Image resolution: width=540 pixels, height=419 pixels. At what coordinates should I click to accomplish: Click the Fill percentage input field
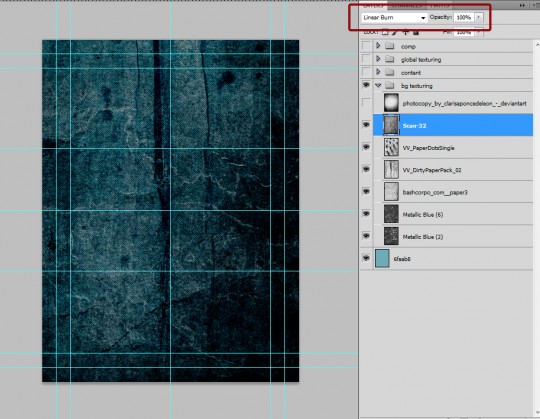point(464,33)
